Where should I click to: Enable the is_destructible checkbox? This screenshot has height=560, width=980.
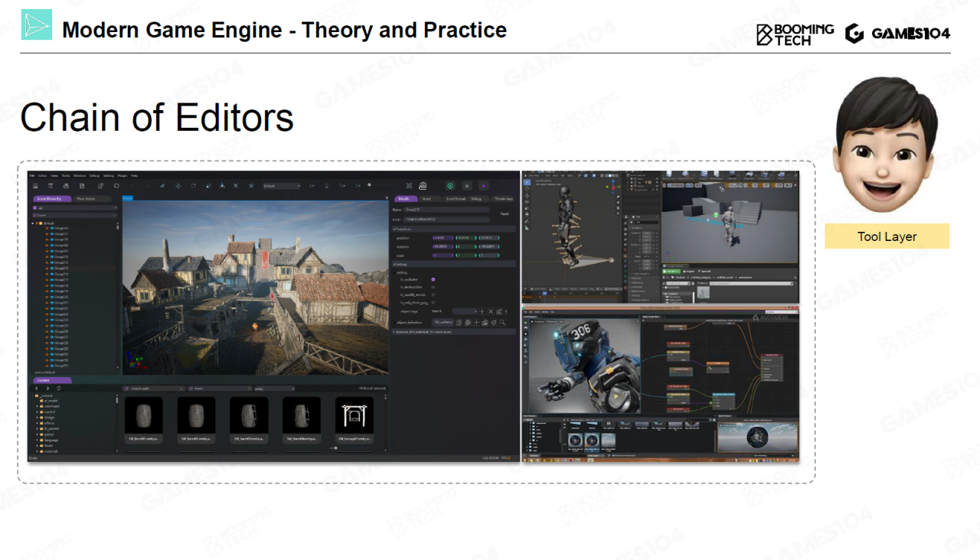tap(433, 287)
